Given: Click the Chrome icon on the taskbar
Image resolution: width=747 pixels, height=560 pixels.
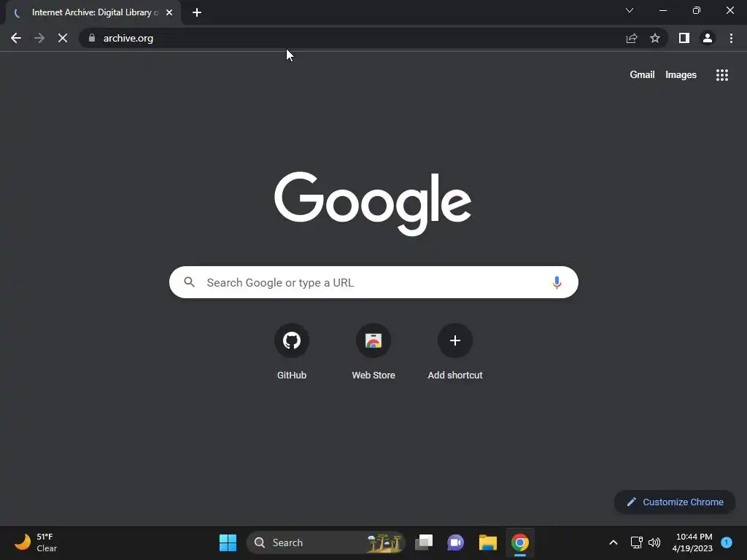Looking at the screenshot, I should tap(520, 542).
